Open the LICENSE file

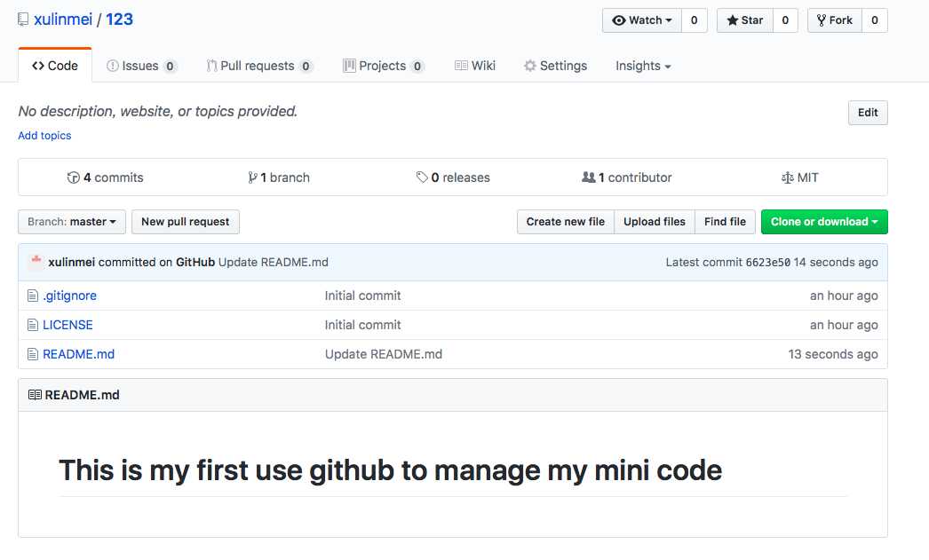pyautogui.click(x=67, y=325)
